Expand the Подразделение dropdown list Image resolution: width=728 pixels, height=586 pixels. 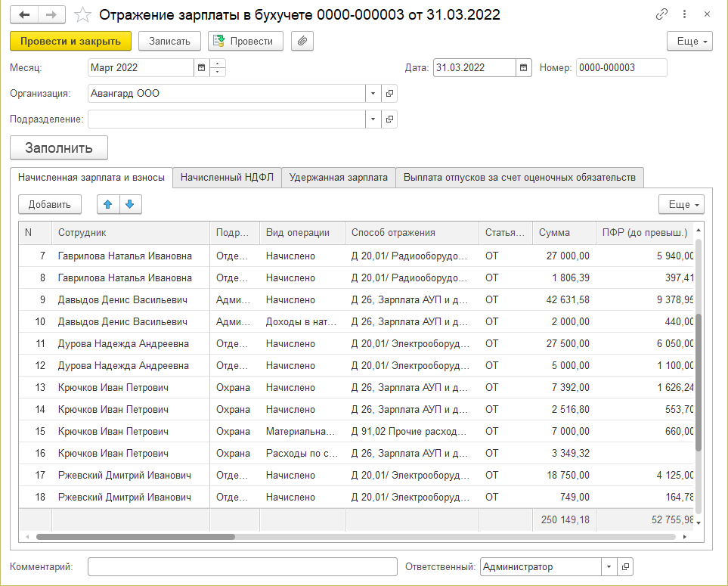373,119
